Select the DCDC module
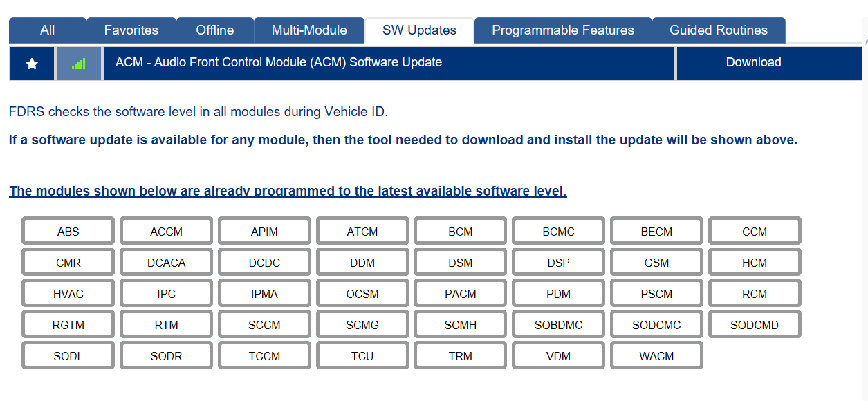 coord(264,262)
